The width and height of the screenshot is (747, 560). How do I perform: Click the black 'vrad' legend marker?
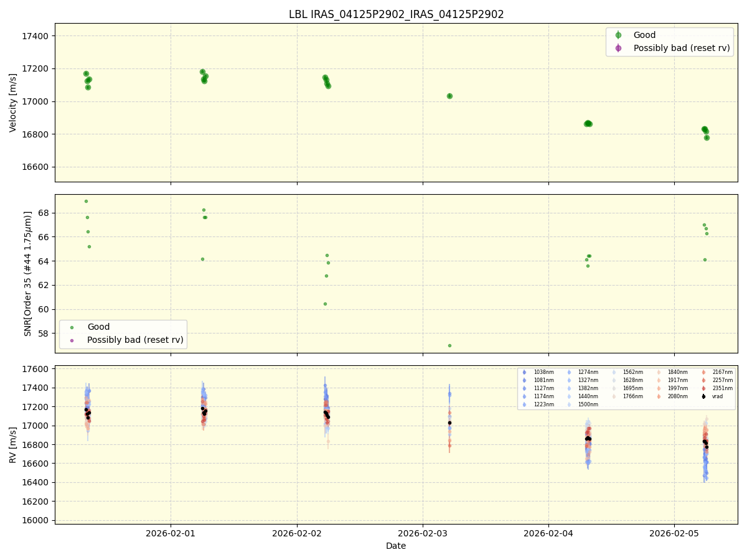tap(703, 396)
